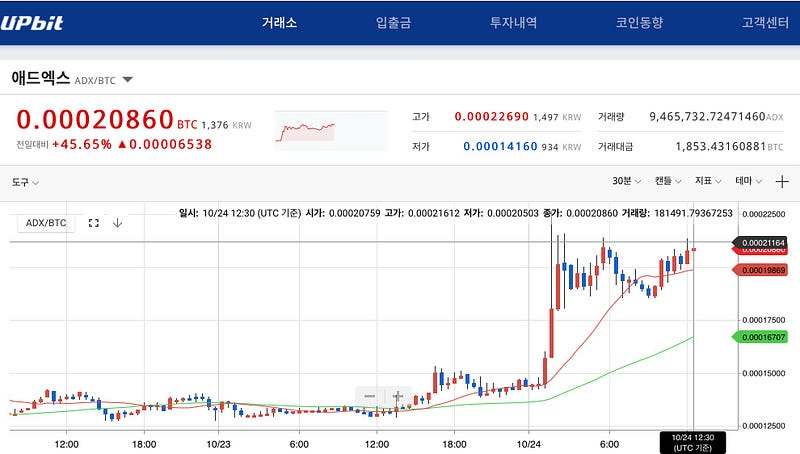The width and height of the screenshot is (800, 454).
Task: Click the 저가 value 0.00014160
Action: pyautogui.click(x=500, y=147)
